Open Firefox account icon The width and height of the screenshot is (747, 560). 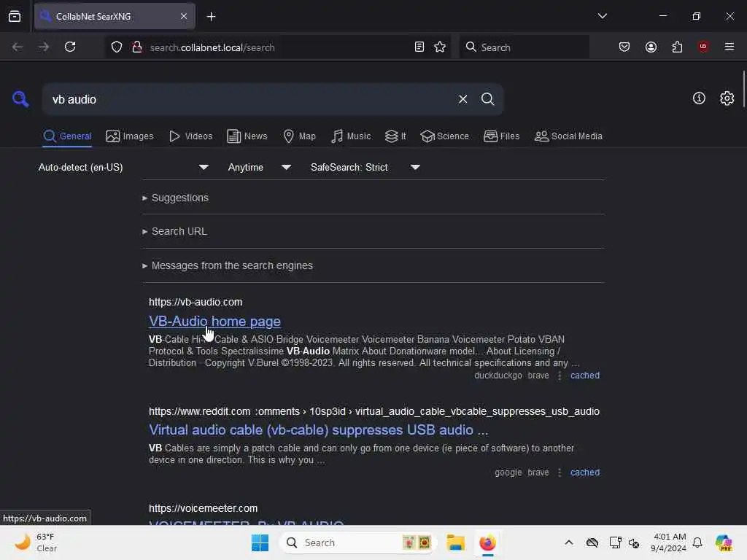pyautogui.click(x=651, y=47)
